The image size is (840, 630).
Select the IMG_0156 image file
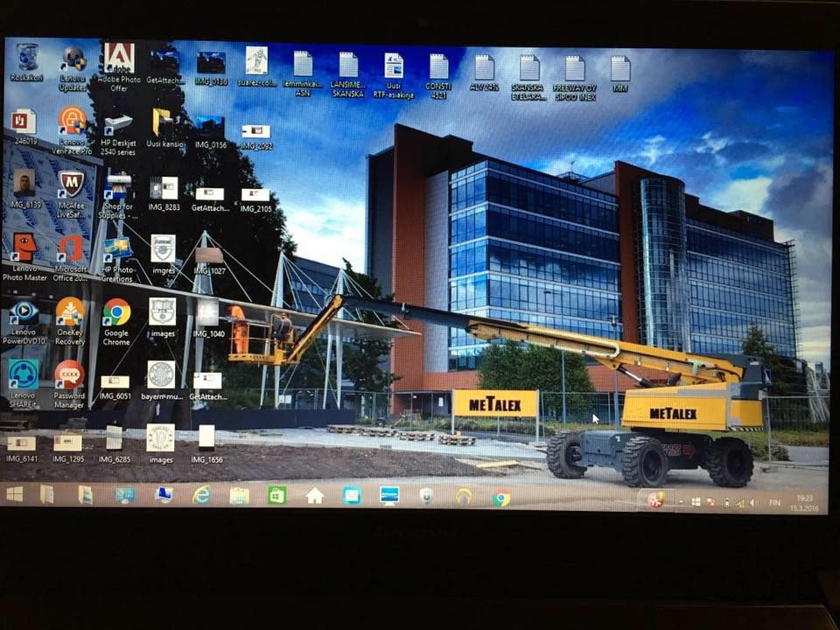(211, 132)
